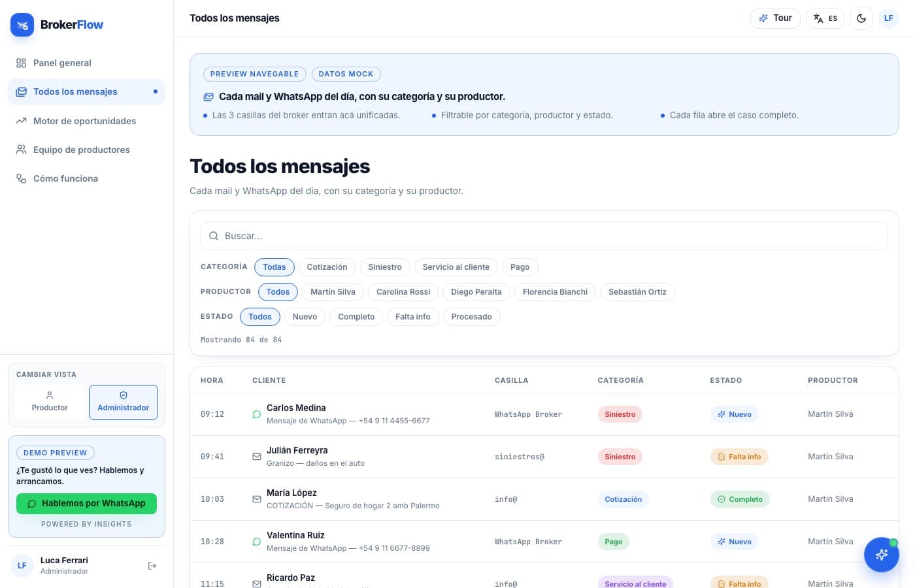The image size is (915, 588).
Task: Open Motor de oportunidades page
Action: (86, 121)
